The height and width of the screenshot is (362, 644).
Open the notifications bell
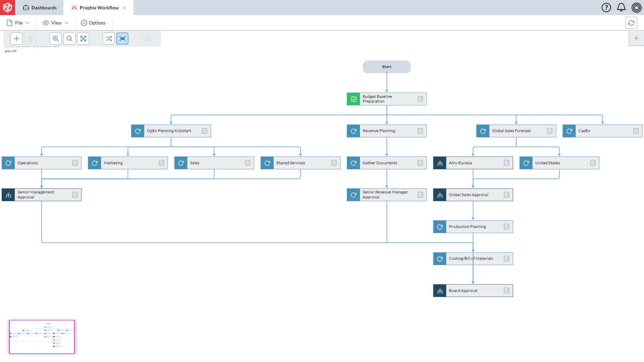coord(621,7)
